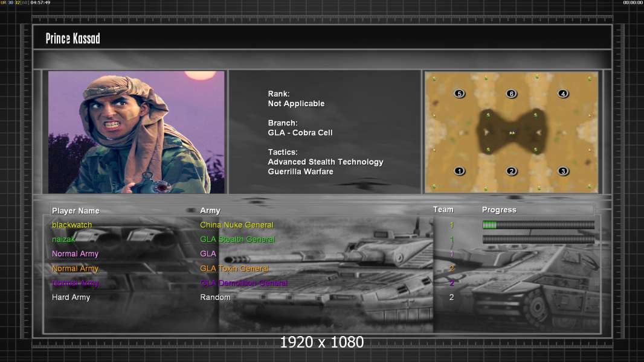Click start position marker 3 on minimap
Screen dimensions: 644x362
[563, 171]
